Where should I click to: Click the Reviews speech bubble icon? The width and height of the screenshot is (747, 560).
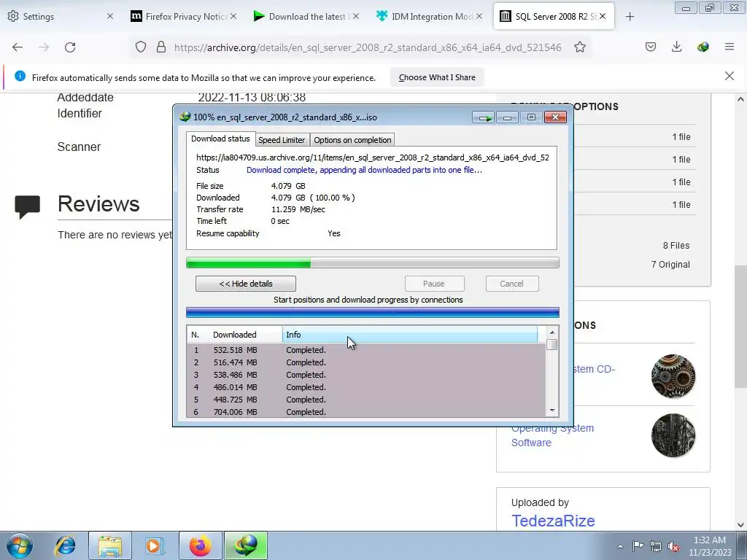point(27,206)
